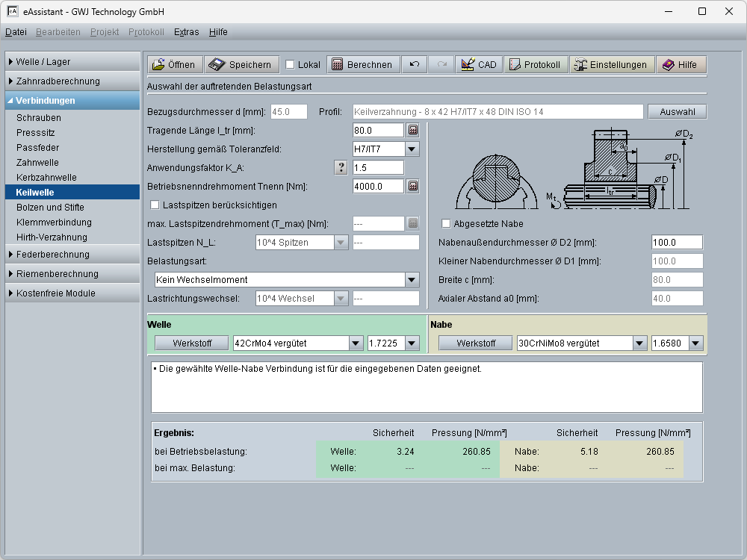Click the Auswahl button for the profile
The image size is (747, 560).
(677, 112)
